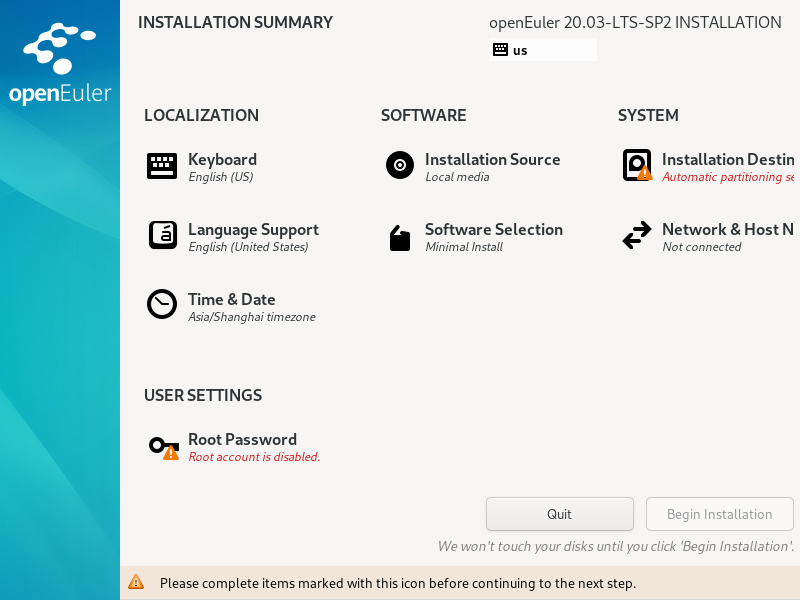800x600 pixels.
Task: Click the keyboard icon in layout indicator
Action: click(x=500, y=49)
